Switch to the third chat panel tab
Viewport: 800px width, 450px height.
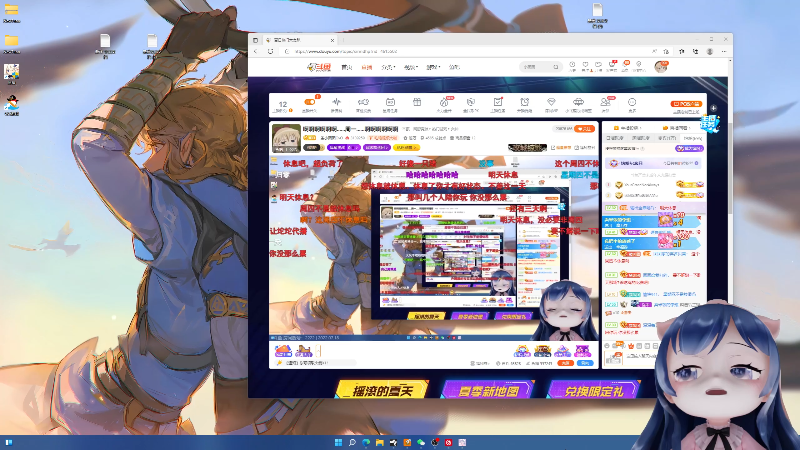coord(667,138)
